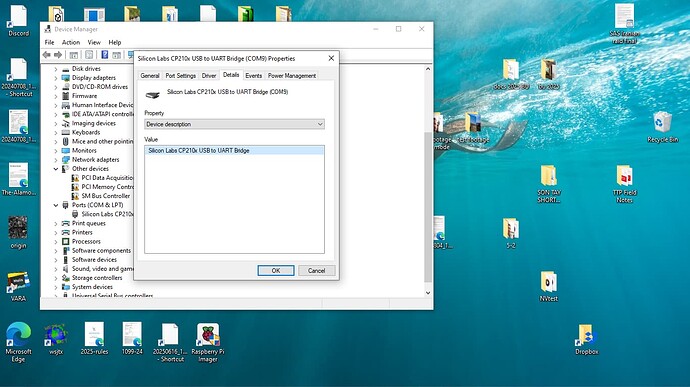This screenshot has height=387, width=690.
Task: Click the Cancel button
Action: (316, 271)
